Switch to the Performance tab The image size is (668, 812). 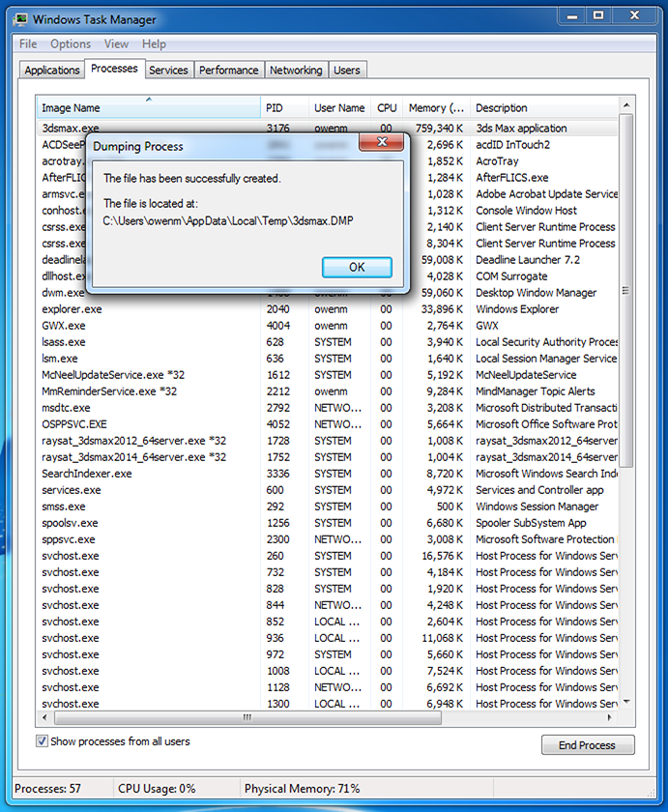pos(229,70)
